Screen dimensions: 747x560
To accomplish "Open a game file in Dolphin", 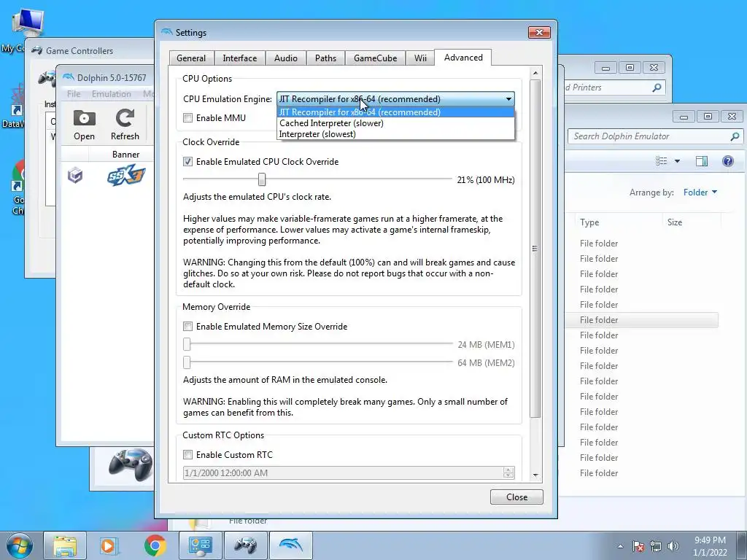I will (85, 125).
